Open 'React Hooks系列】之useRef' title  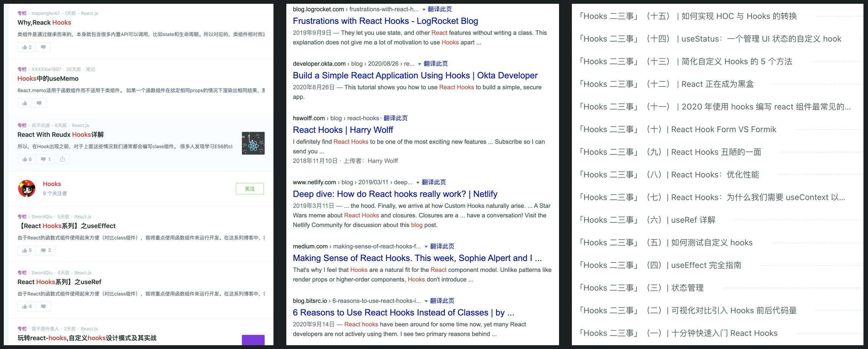[59, 282]
